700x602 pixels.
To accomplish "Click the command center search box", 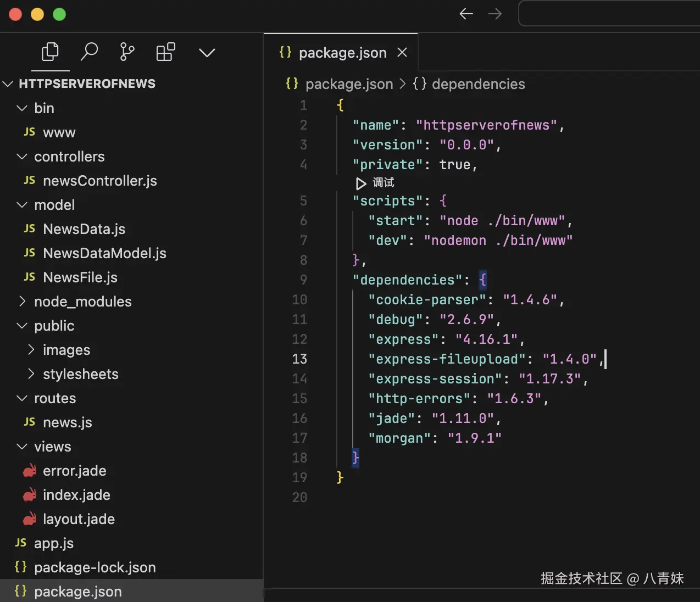I will tap(609, 14).
